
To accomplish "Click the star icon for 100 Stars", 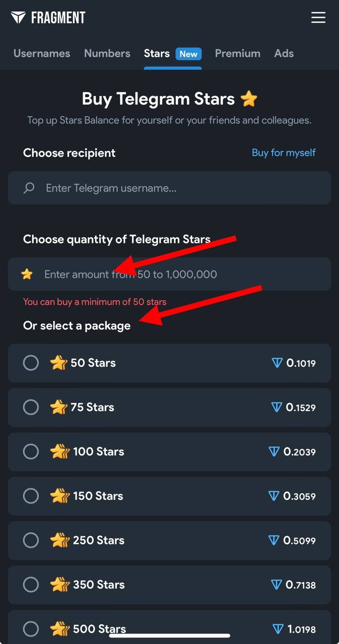I will (60, 452).
